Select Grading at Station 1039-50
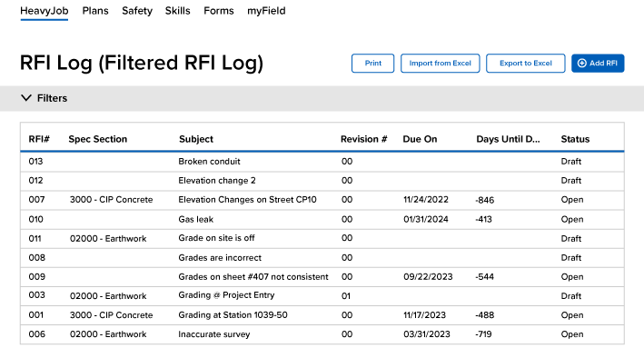Viewport: 644px width, 358px height. click(x=233, y=315)
